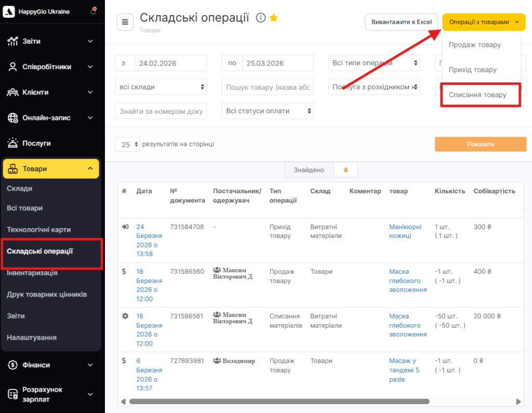The image size is (532, 413).
Task: Expand the Reports sidebar menu
Action: pyautogui.click(x=50, y=41)
